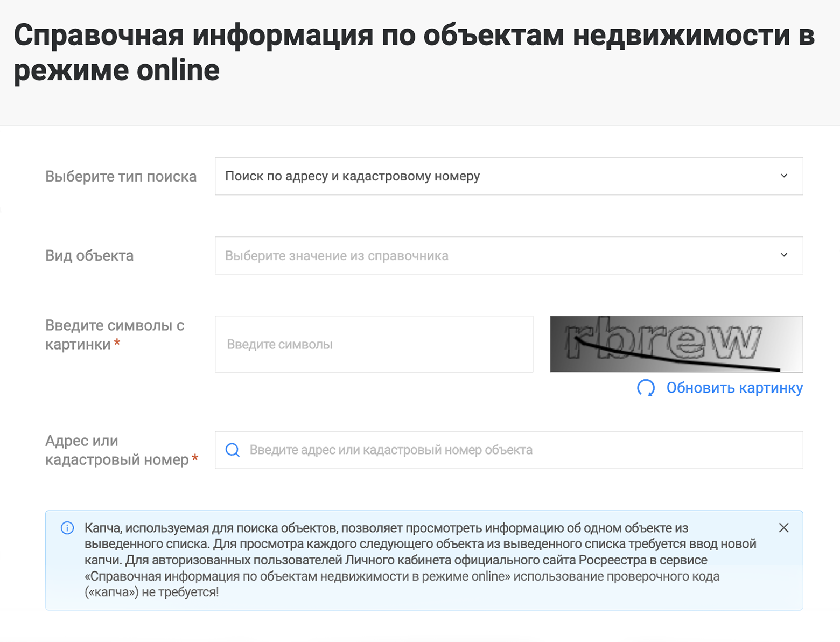This screenshot has width=840, height=642.
Task: Click the 'Выберите тип поиска' label
Action: [x=121, y=176]
